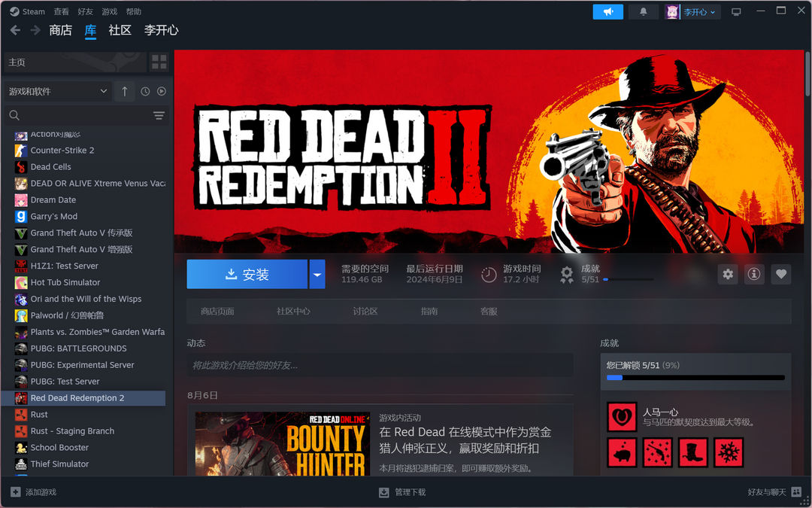
Task: Open the 客服 support link
Action: click(x=489, y=312)
